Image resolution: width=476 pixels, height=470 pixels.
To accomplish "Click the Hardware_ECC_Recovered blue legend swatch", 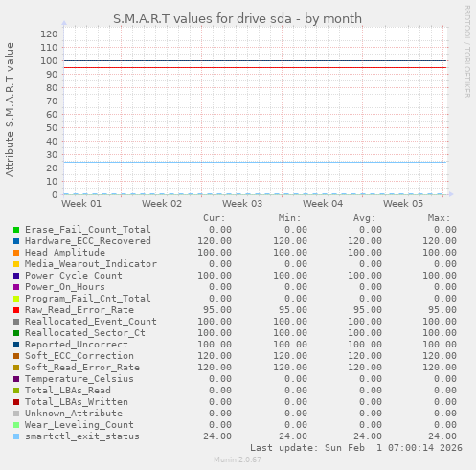I will 16,241.
